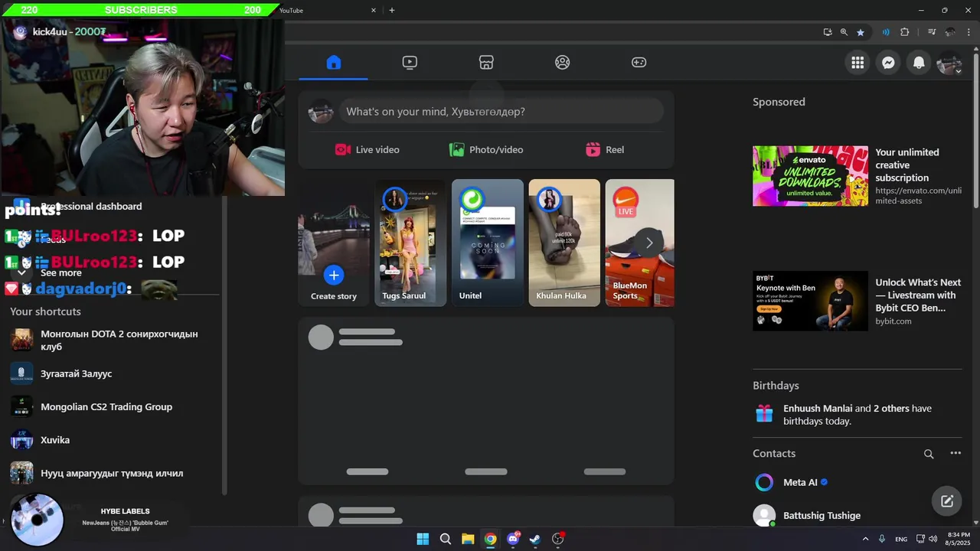Open the Chrome profile avatar
The height and width of the screenshot is (551, 980).
click(950, 32)
